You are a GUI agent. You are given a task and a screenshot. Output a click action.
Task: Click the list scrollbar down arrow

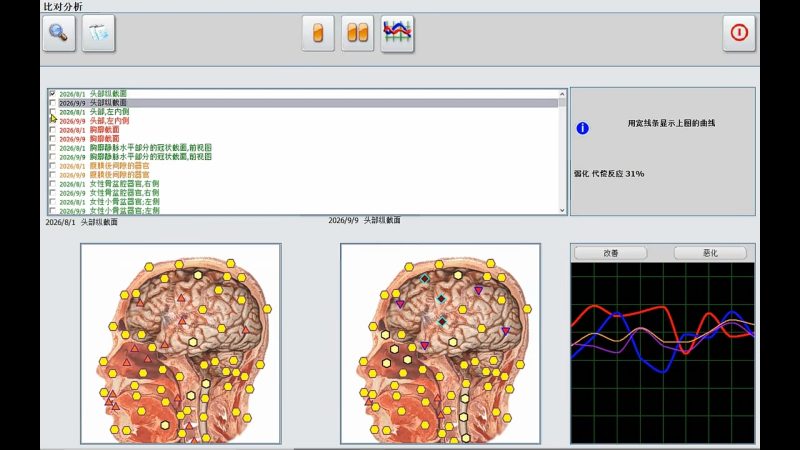pyautogui.click(x=562, y=210)
